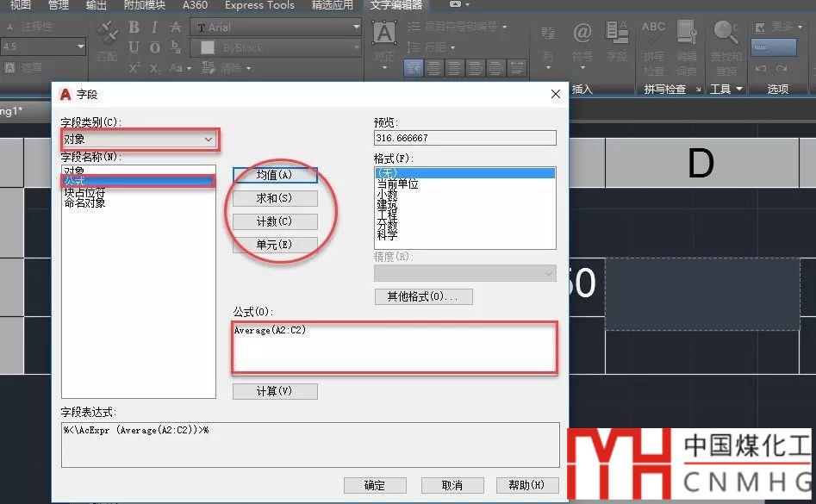Click the ByBlock color swatch
The height and width of the screenshot is (504, 816).
point(208,48)
